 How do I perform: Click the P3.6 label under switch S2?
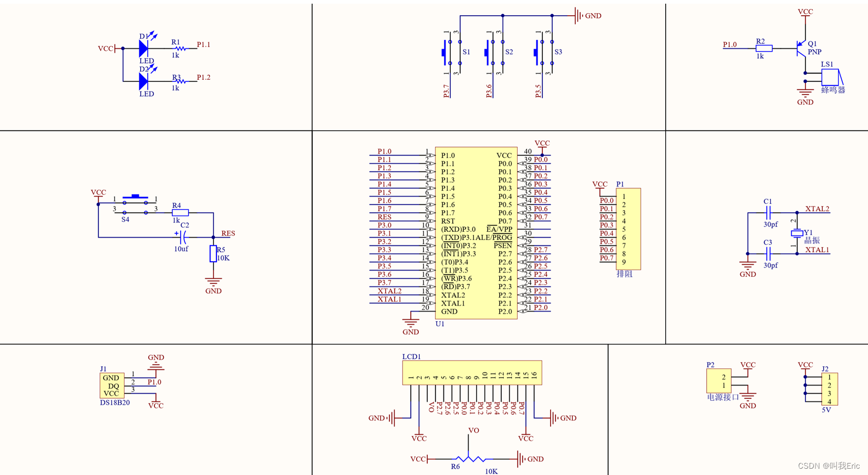click(x=489, y=91)
